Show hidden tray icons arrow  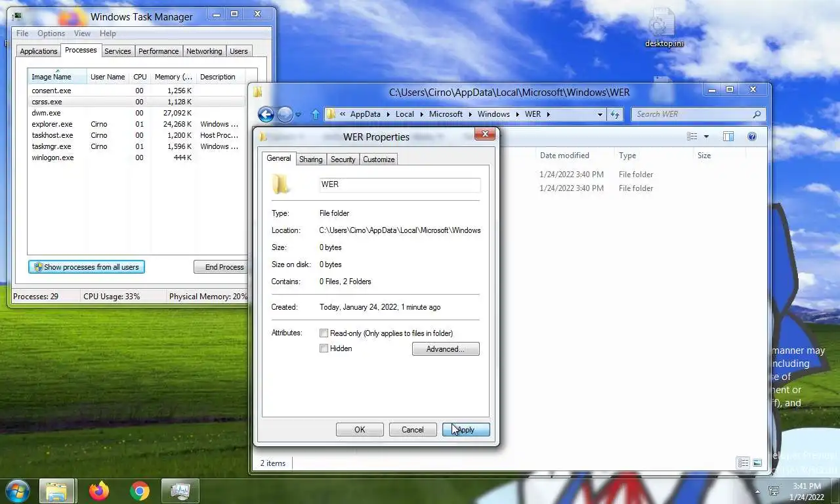pyautogui.click(x=757, y=492)
